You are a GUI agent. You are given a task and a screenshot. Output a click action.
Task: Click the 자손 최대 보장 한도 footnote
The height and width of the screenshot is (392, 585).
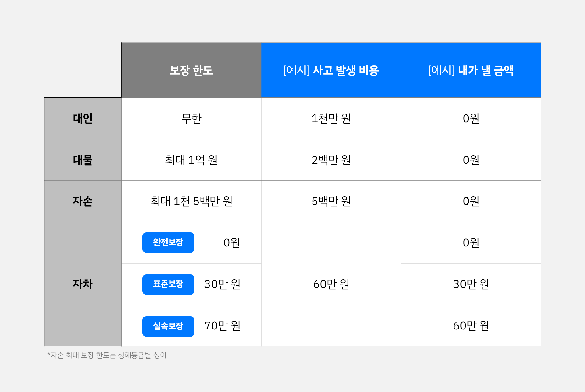pyautogui.click(x=107, y=355)
